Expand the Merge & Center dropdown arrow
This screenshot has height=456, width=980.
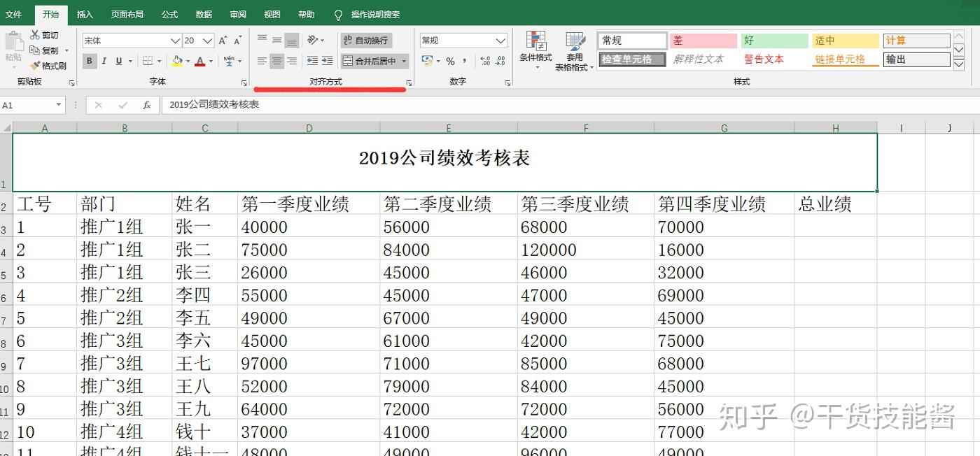(405, 61)
